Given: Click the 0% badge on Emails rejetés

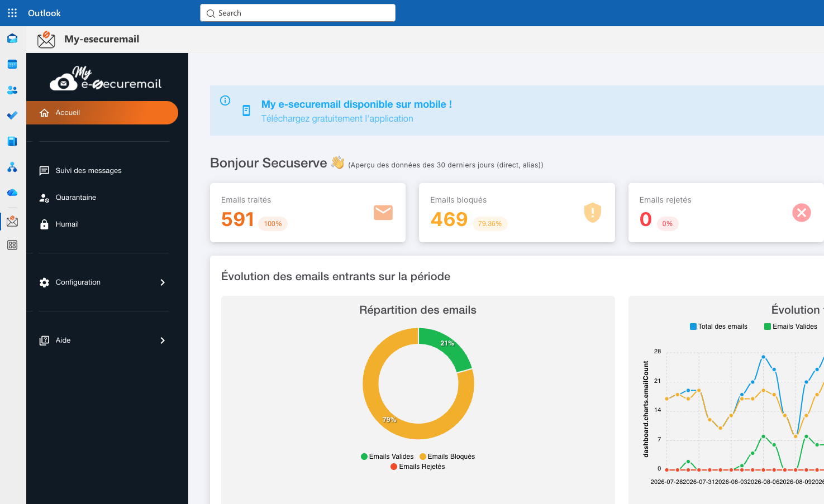Looking at the screenshot, I should coord(668,224).
